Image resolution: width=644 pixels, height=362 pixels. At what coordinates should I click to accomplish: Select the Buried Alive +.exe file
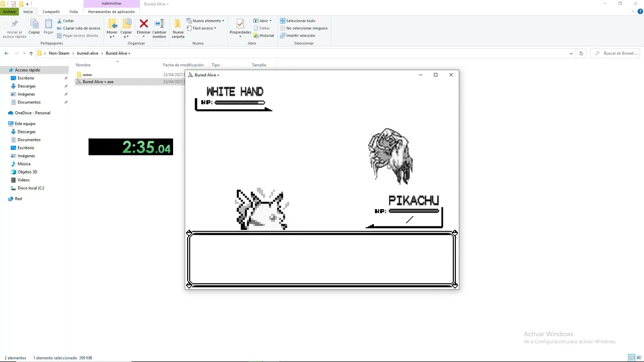(130, 81)
